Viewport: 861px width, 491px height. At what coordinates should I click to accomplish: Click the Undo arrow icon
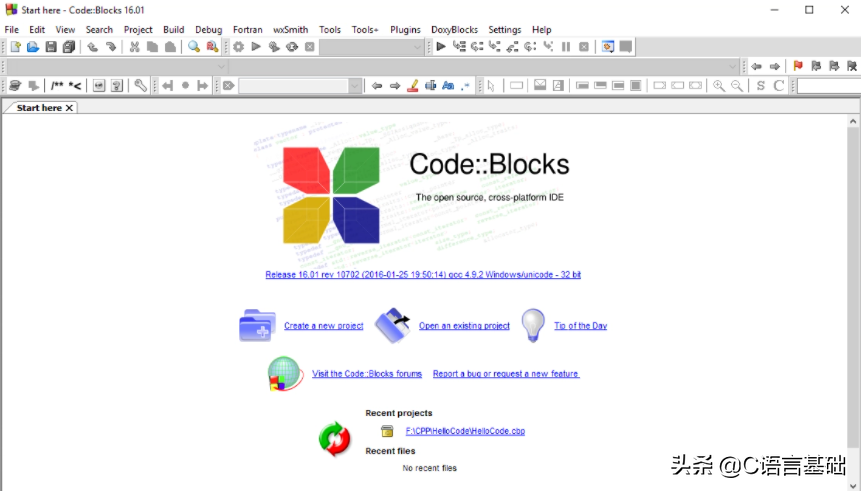point(93,47)
